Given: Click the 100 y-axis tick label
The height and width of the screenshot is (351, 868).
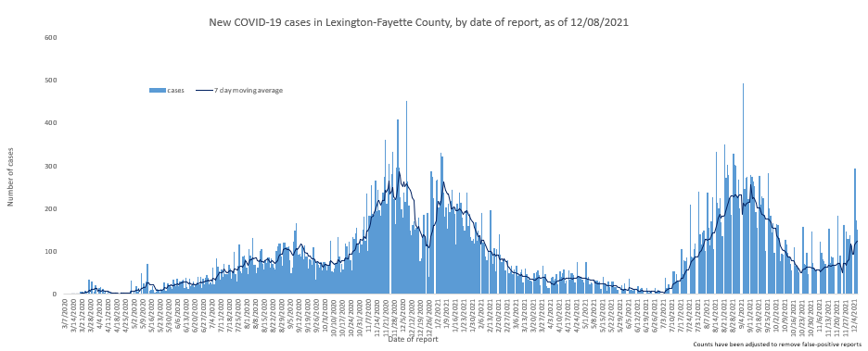Looking at the screenshot, I should coord(52,252).
